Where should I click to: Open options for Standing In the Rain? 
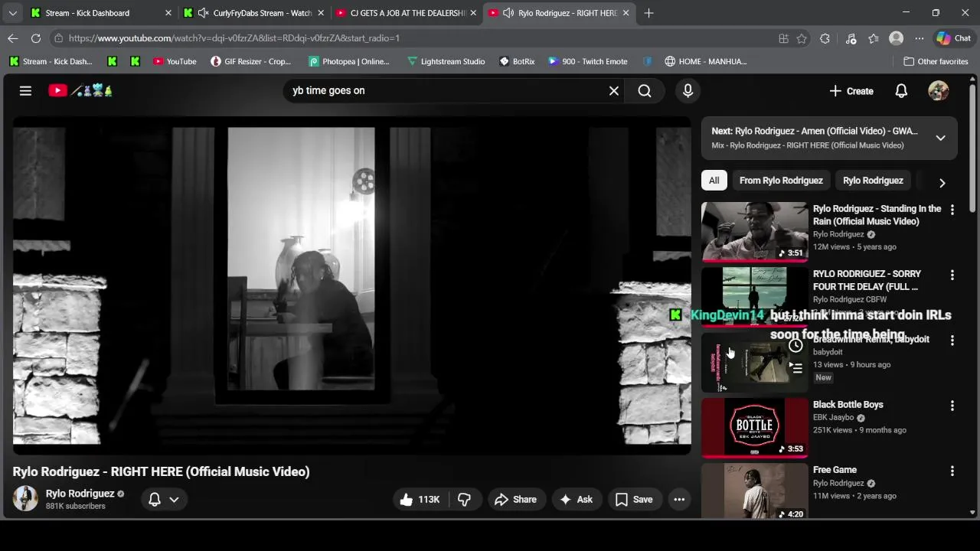[952, 209]
